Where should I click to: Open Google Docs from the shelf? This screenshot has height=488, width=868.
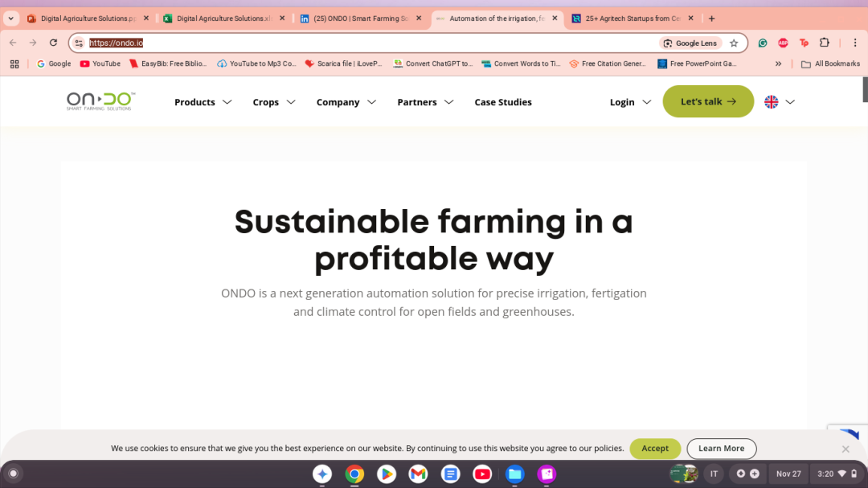click(451, 474)
